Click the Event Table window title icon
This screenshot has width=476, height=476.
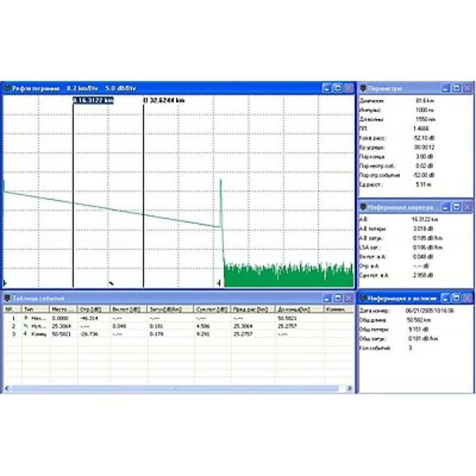coord(7,298)
